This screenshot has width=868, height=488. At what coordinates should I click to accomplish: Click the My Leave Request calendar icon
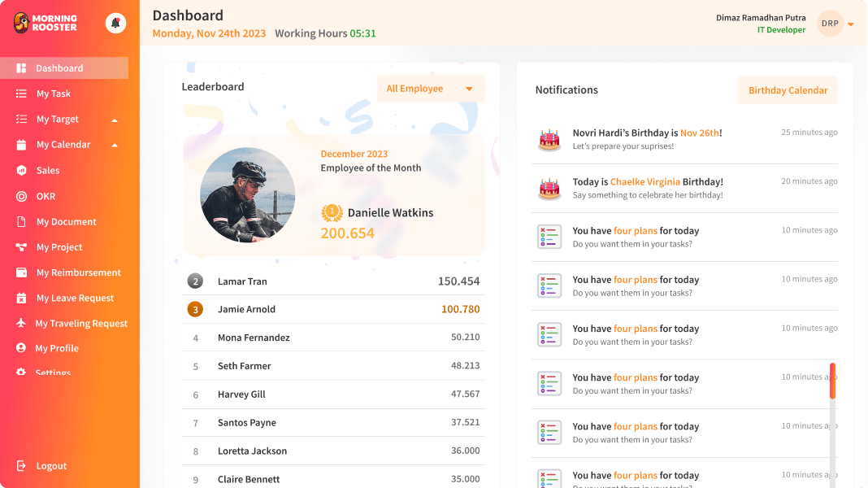tap(22, 298)
